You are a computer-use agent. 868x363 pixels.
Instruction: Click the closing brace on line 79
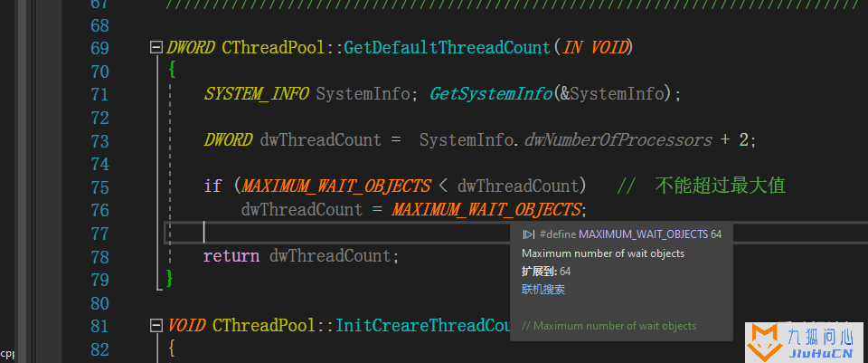click(x=171, y=279)
